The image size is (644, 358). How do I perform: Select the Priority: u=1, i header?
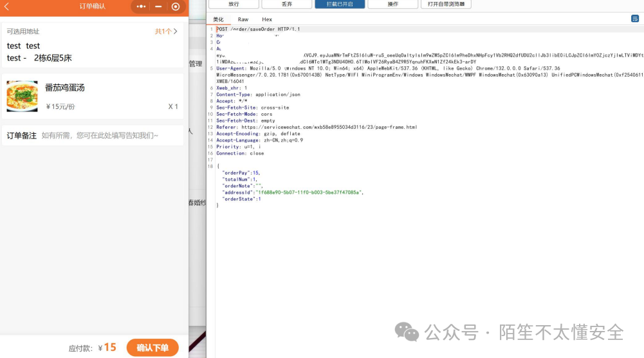(x=239, y=147)
